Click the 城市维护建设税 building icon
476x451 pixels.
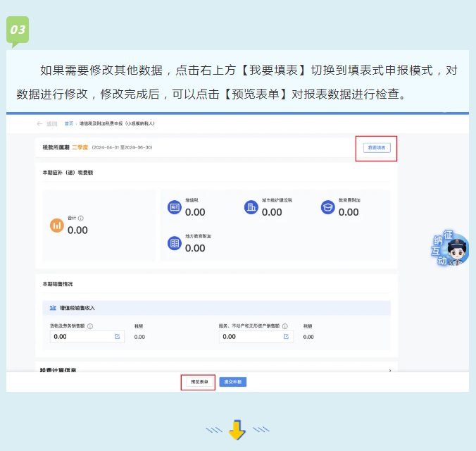click(x=251, y=207)
